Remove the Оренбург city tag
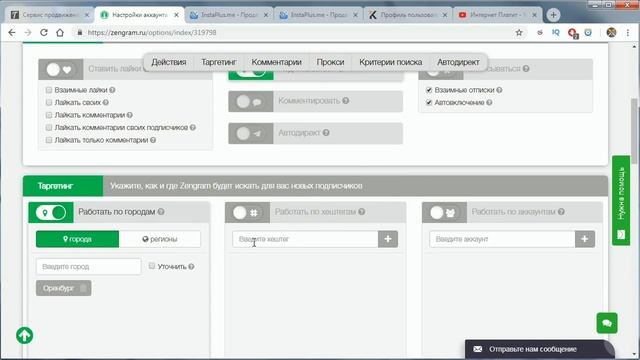The height and width of the screenshot is (360, 640). (x=83, y=288)
